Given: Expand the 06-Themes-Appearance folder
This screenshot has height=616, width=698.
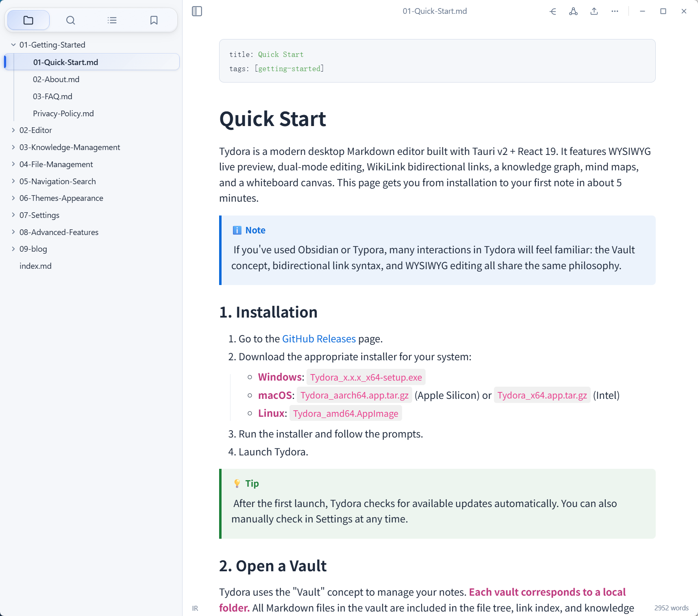Looking at the screenshot, I should pos(13,198).
